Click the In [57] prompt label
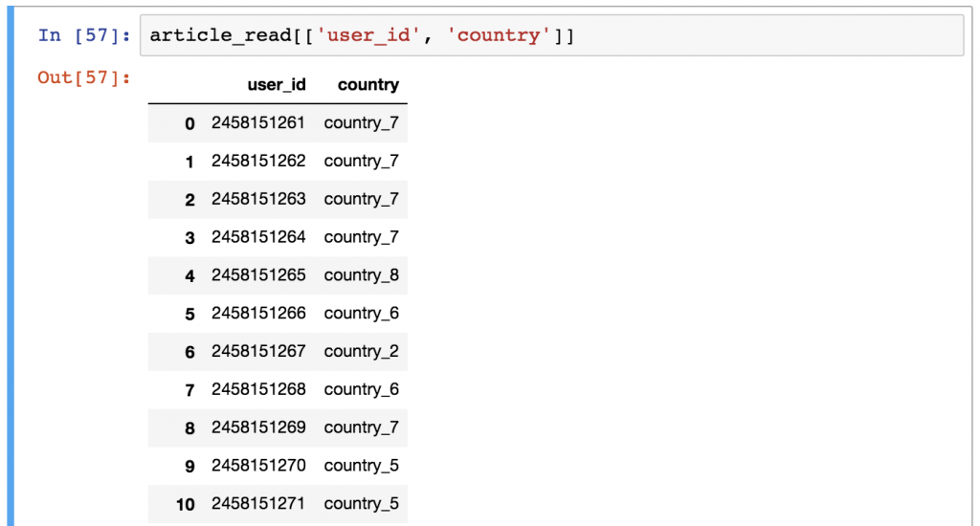Viewport: 980px width, 526px height. (x=84, y=35)
